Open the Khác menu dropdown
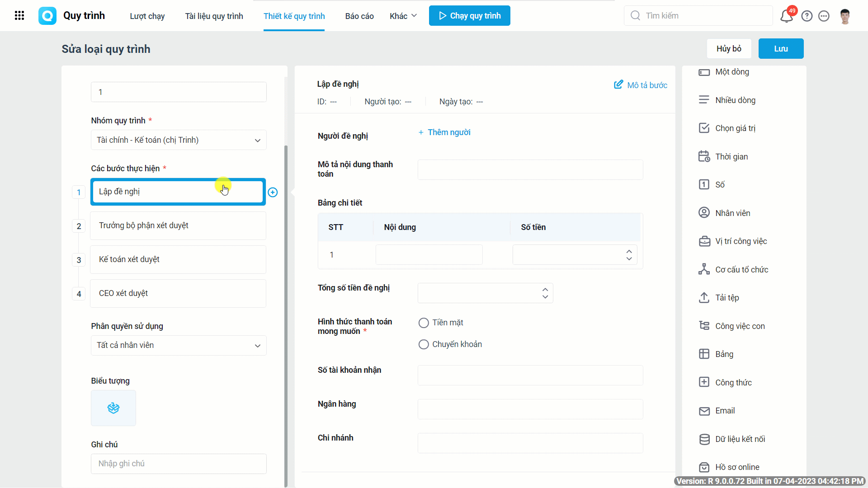868x488 pixels. [x=403, y=16]
